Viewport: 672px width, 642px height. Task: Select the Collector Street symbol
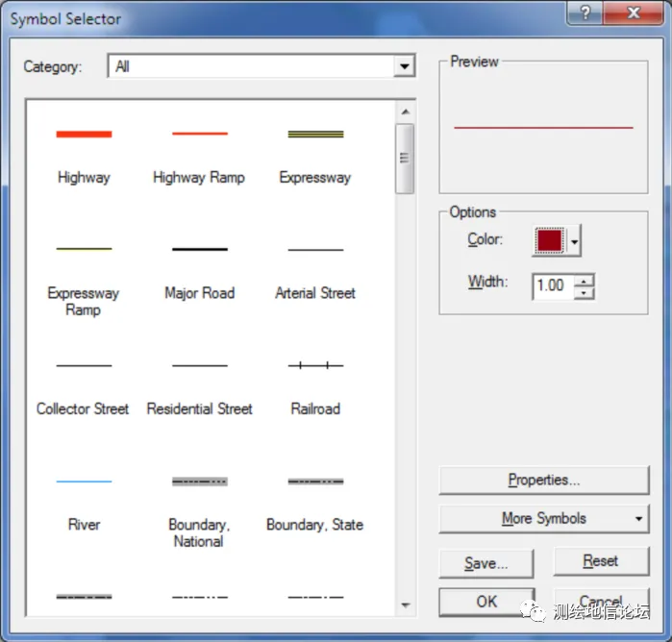click(x=84, y=365)
